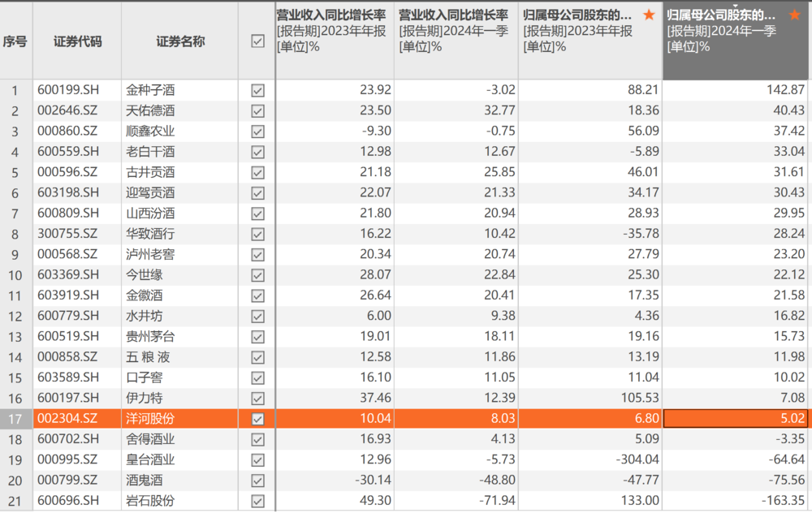Toggle the checkbox for 酒鬼酒
Image resolution: width=812 pixels, height=513 pixels.
(x=257, y=481)
